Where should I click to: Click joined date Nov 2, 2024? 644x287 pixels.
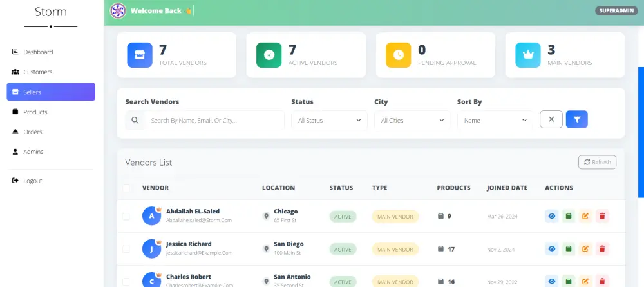pos(500,249)
